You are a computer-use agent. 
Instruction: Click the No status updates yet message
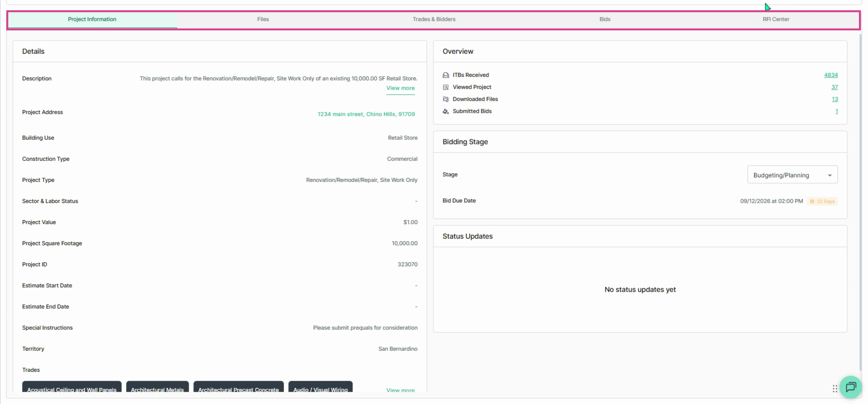(x=640, y=289)
